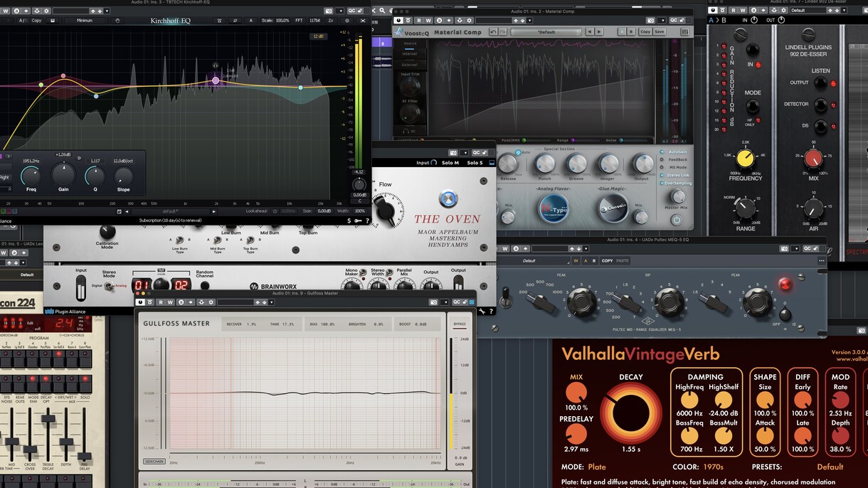Open Kirchhoff EQ window preset dropdown arrow
Viewport: 868px width, 488px height.
[x=107, y=11]
